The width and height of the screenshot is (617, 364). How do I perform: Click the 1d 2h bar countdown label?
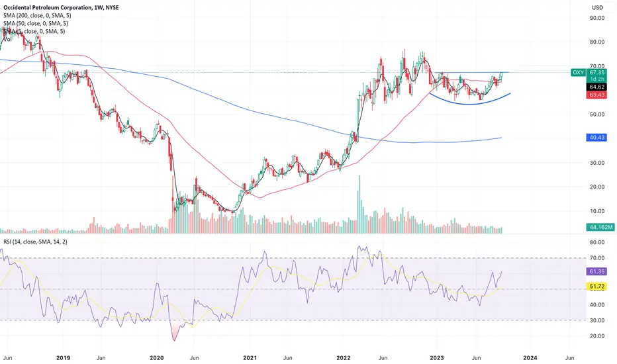(597, 79)
